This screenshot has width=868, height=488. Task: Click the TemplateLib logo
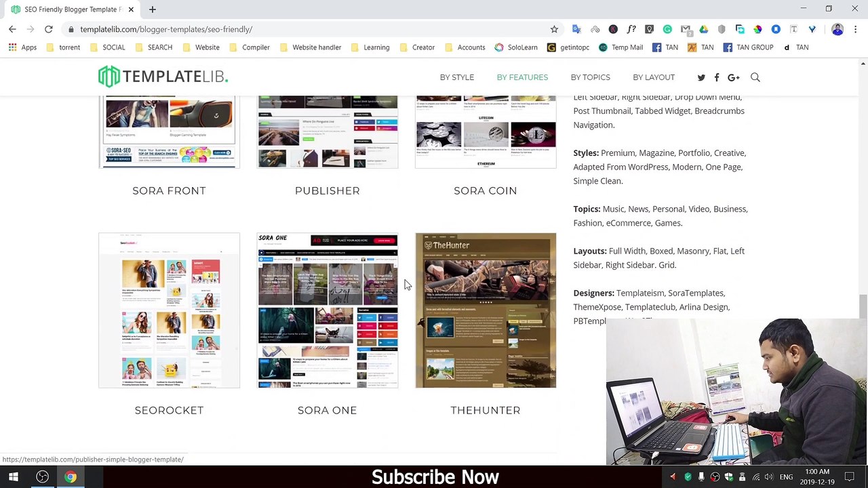tap(163, 77)
